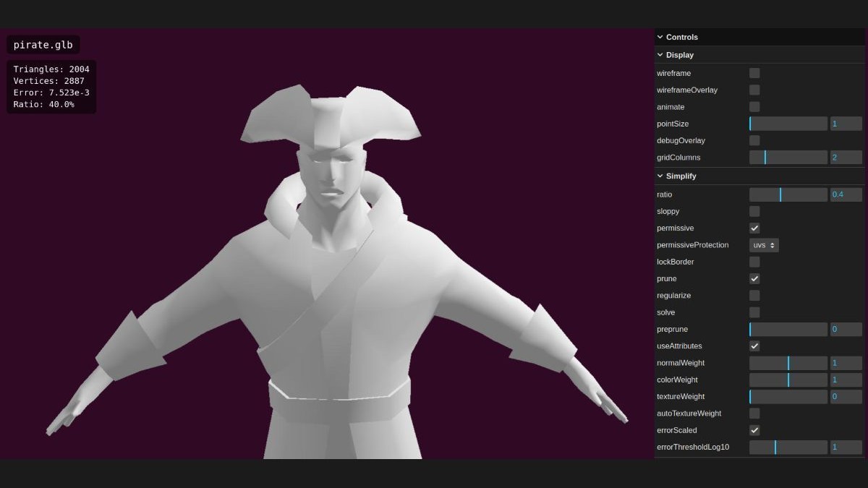Click the errorThresholdLog10 slider
Viewport: 868px width, 488px height.
tap(788, 448)
